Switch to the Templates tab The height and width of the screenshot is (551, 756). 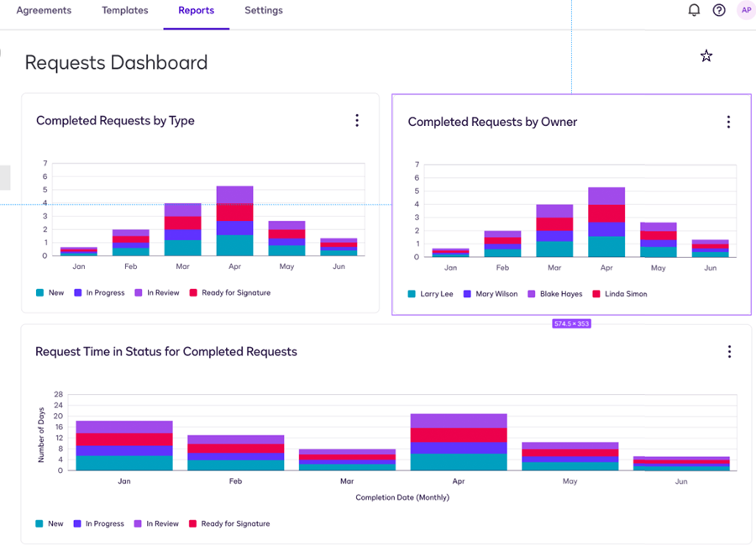[125, 10]
